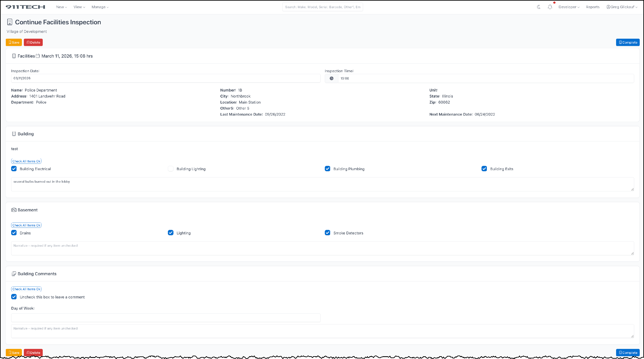Toggle dark mode moon icon
The width and height of the screenshot is (644, 359).
tap(539, 7)
